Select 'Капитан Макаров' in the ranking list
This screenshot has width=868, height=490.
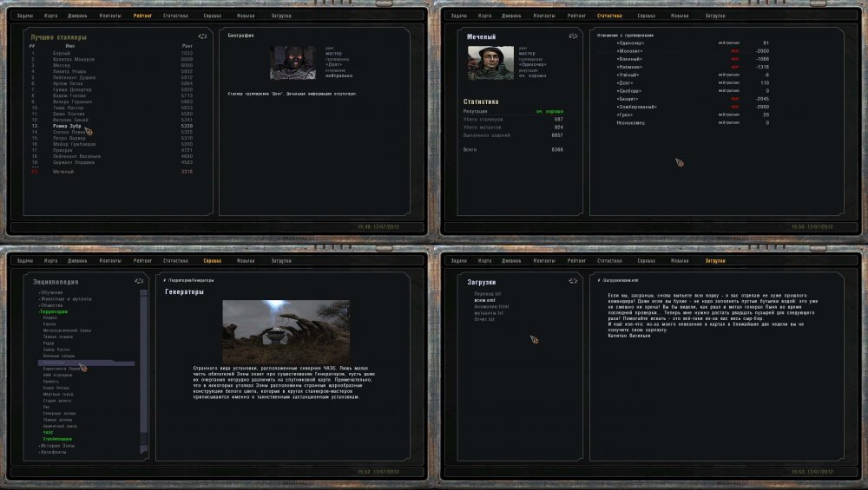111,59
